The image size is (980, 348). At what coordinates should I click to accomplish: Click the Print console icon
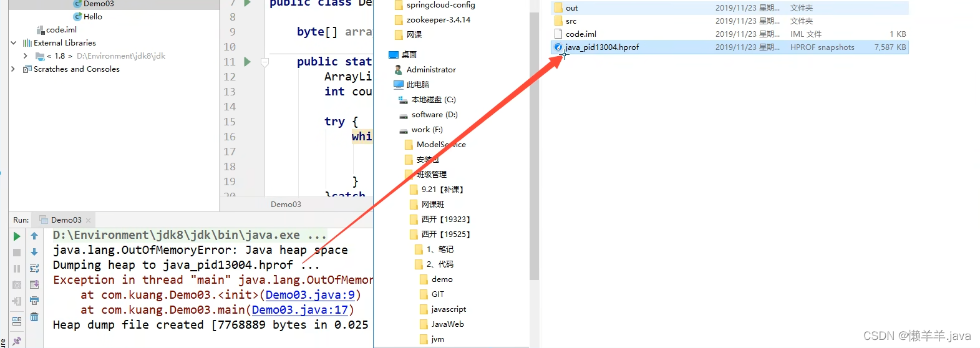34,301
